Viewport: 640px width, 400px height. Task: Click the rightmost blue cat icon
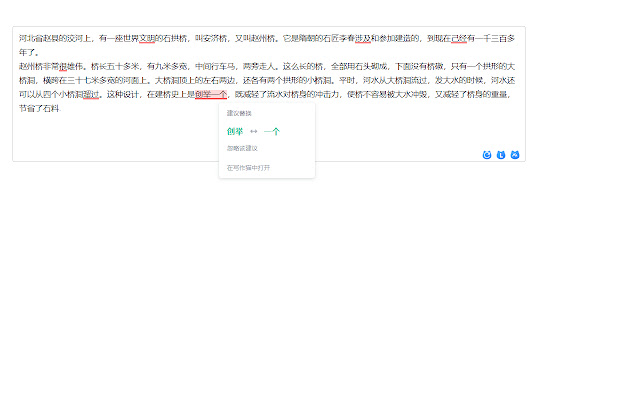click(515, 155)
